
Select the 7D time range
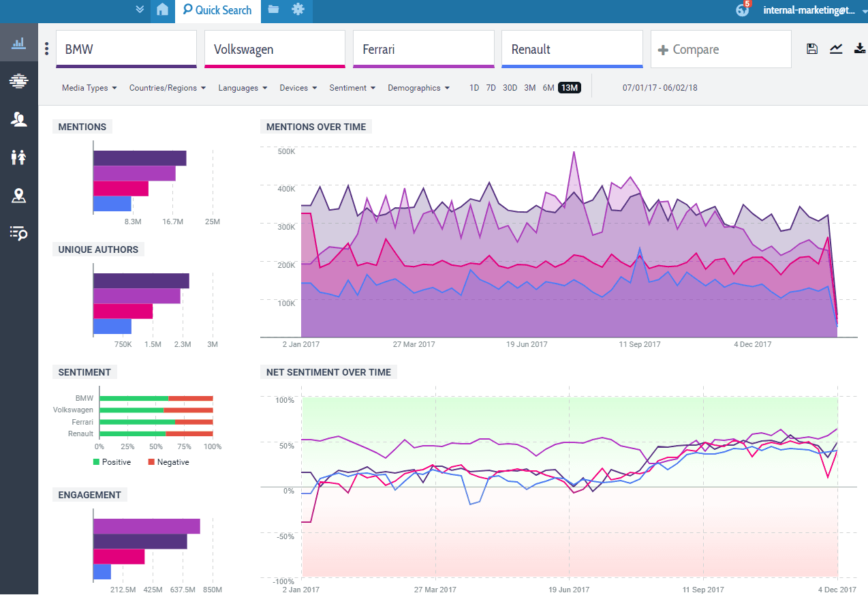491,88
